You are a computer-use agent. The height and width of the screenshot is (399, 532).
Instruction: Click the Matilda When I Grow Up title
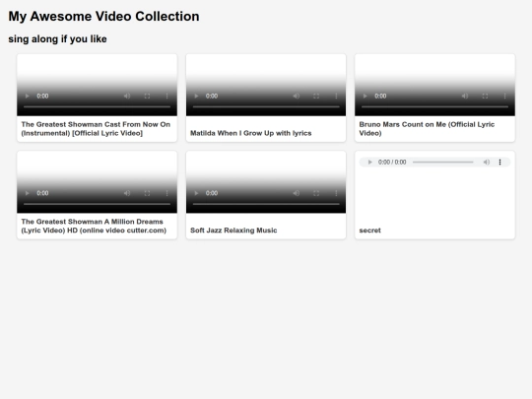251,133
